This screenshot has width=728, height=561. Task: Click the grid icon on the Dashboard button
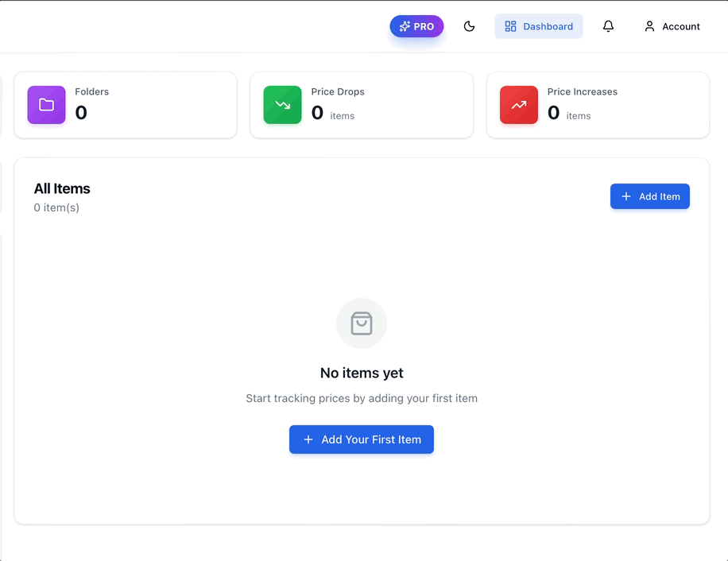pos(509,25)
